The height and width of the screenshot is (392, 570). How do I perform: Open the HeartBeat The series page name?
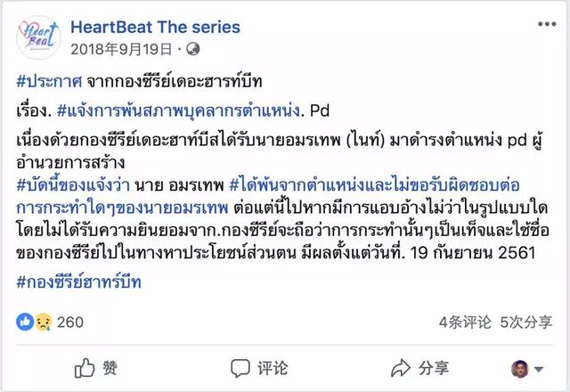154,27
